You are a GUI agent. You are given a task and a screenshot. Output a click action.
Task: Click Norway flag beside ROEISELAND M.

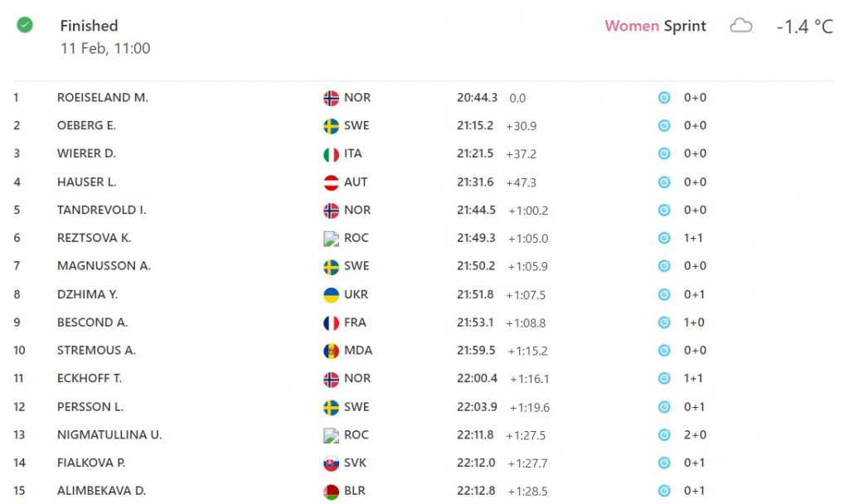pyautogui.click(x=331, y=98)
